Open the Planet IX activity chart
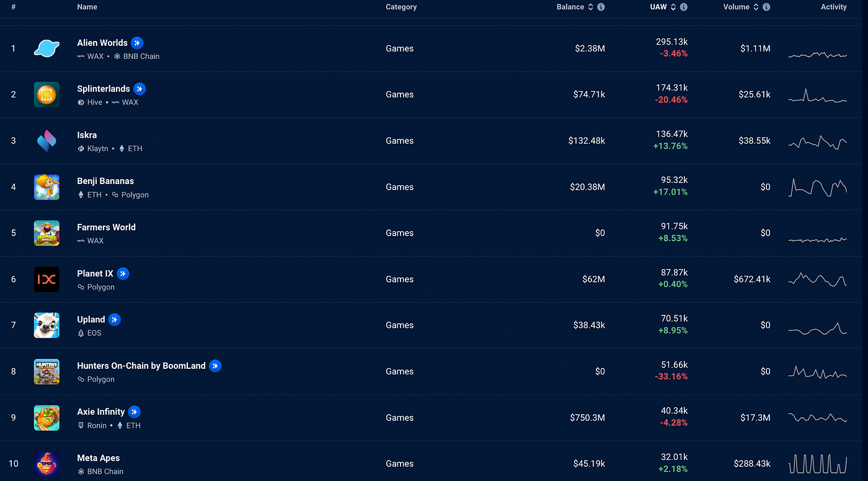This screenshot has width=868, height=481. (x=817, y=279)
